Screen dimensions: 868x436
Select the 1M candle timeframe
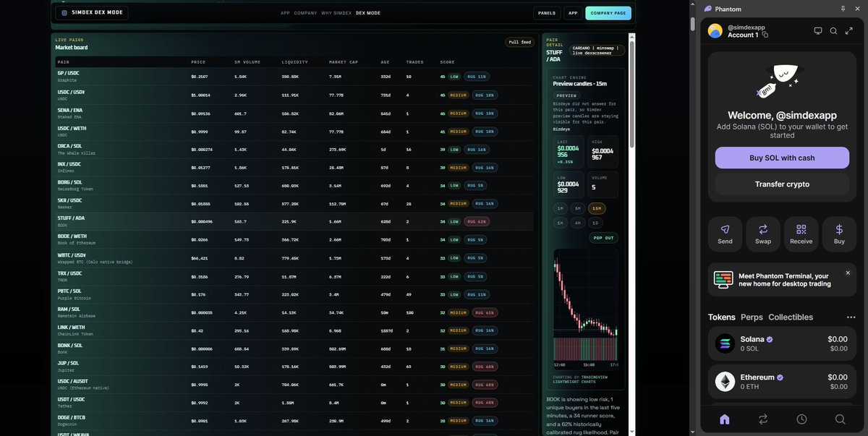tap(560, 208)
